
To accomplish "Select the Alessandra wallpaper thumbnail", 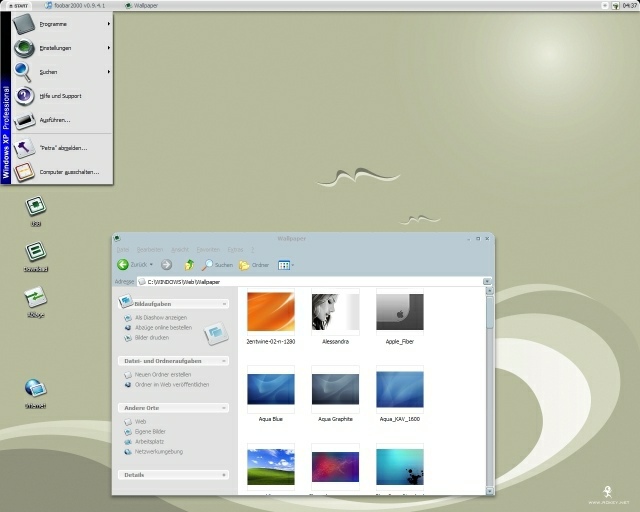I will click(335, 312).
